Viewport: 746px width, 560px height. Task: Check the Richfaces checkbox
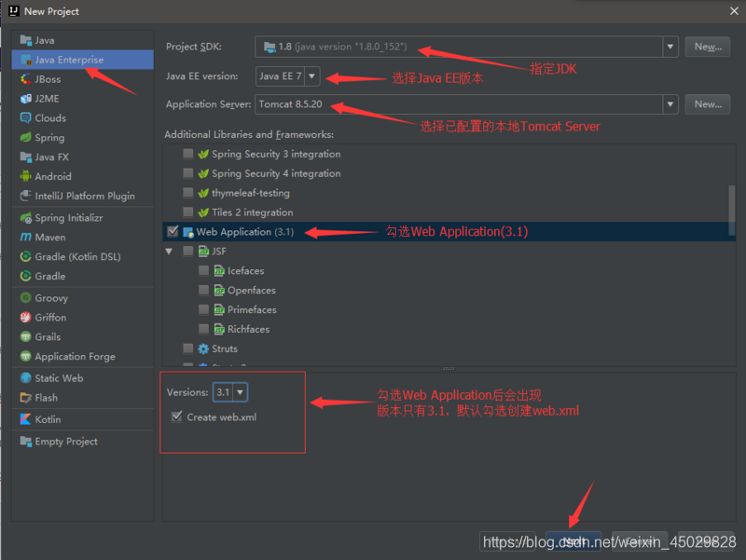203,329
